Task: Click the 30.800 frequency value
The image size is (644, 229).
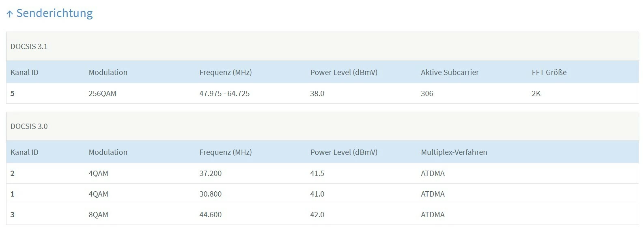Action: 210,194
